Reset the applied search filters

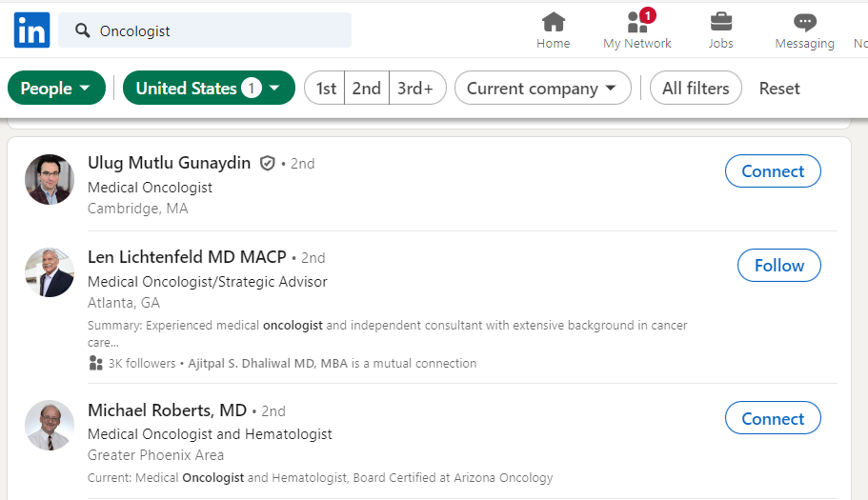779,89
